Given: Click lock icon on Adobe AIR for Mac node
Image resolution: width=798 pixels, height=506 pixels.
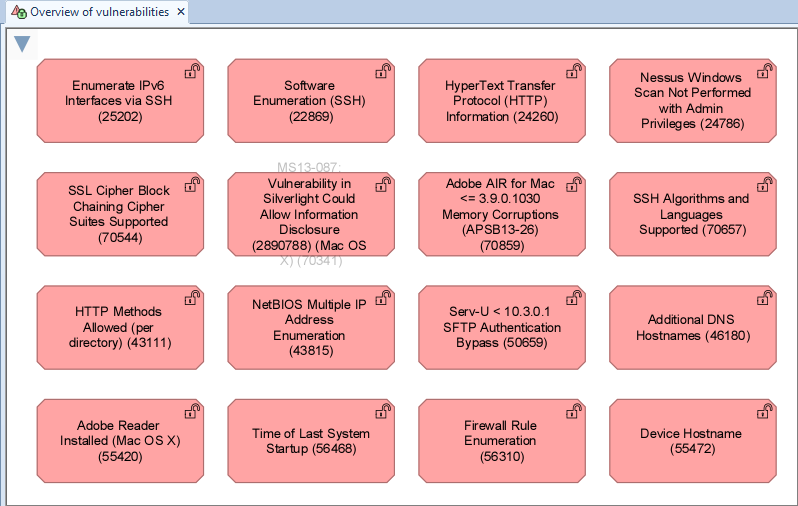Looking at the screenshot, I should pos(574,185).
